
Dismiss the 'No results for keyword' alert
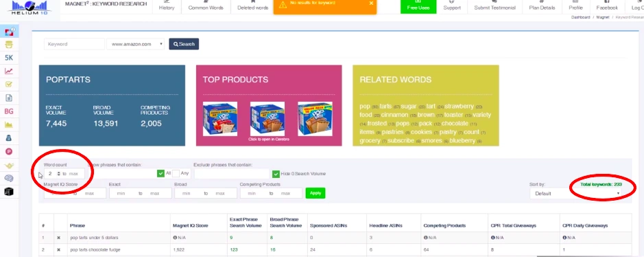coord(371,3)
